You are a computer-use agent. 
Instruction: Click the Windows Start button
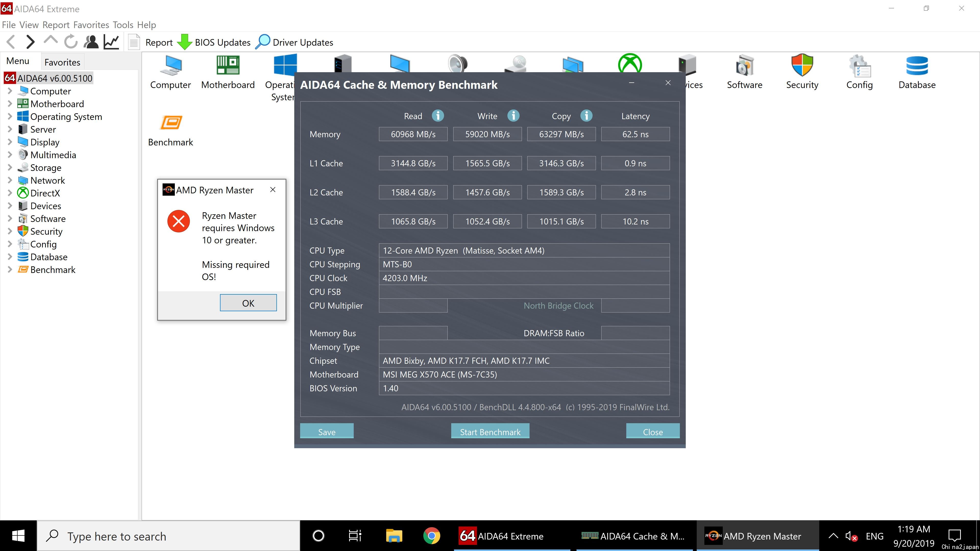pyautogui.click(x=18, y=536)
